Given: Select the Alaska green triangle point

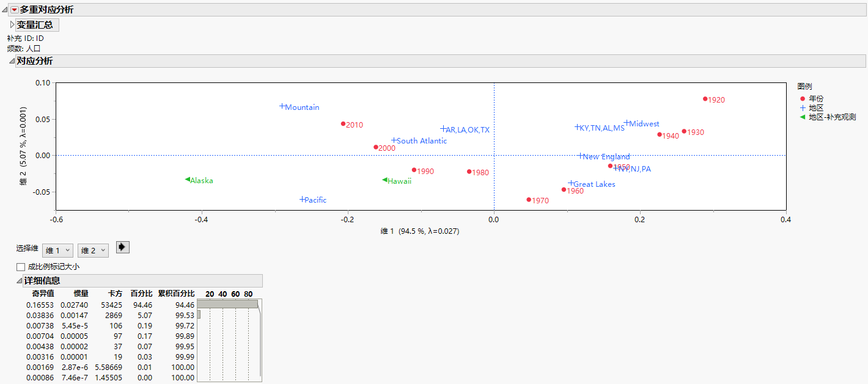Looking at the screenshot, I should pyautogui.click(x=188, y=179).
